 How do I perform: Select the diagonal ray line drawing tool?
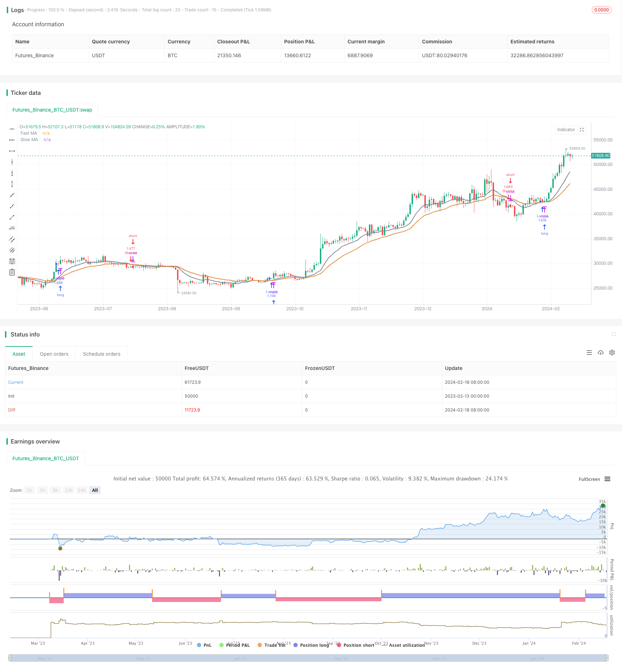[x=12, y=206]
